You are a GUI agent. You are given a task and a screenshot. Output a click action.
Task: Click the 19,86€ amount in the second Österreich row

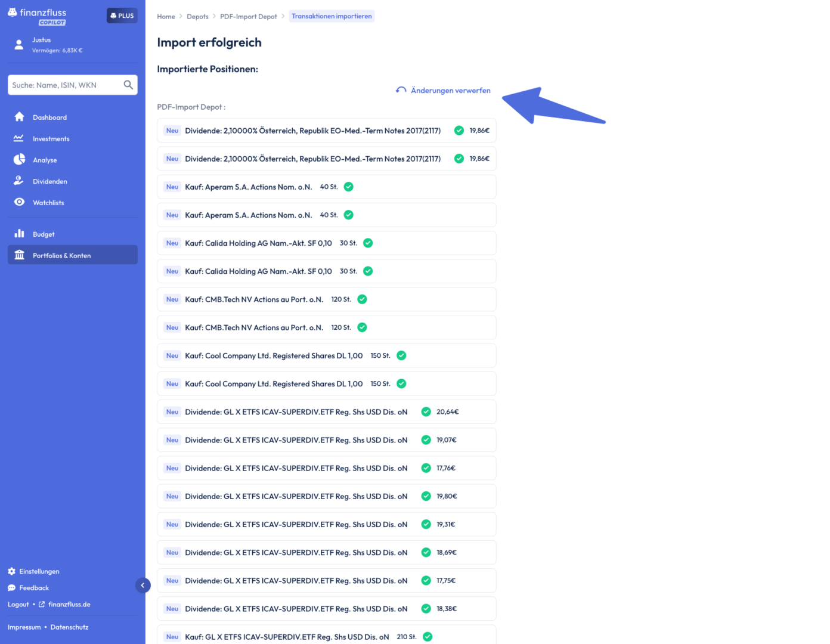pos(479,159)
